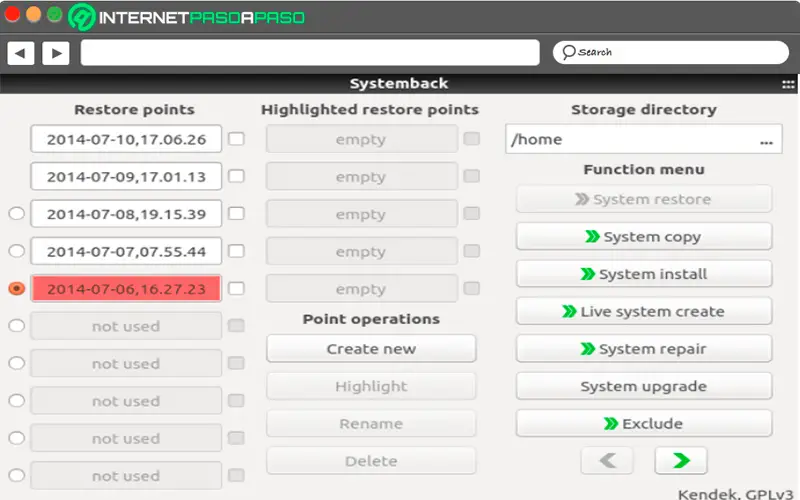The width and height of the screenshot is (800, 500).
Task: Open the Exclude function
Action: (644, 424)
